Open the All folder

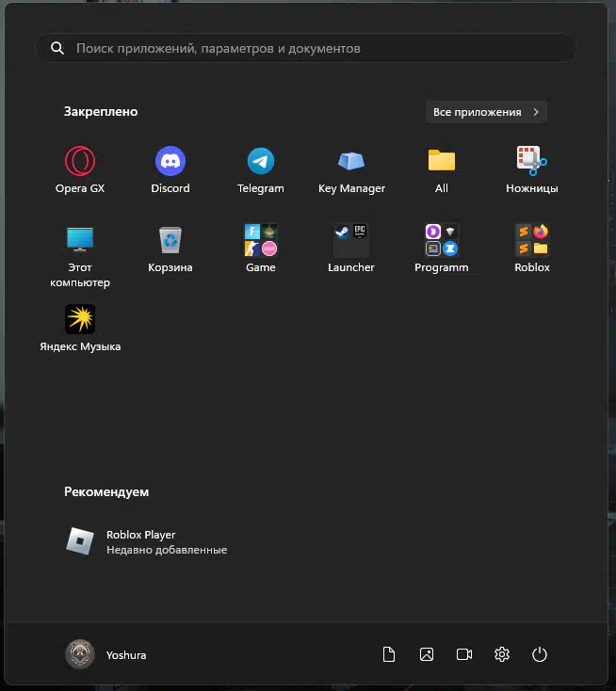coord(442,169)
